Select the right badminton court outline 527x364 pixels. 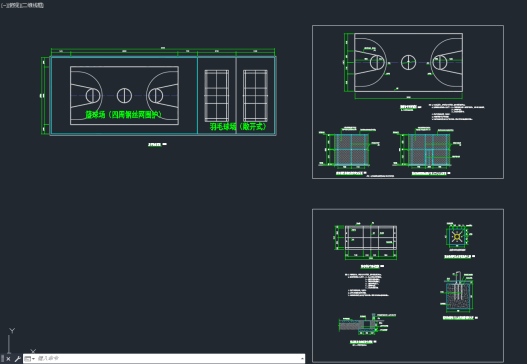coord(255,96)
